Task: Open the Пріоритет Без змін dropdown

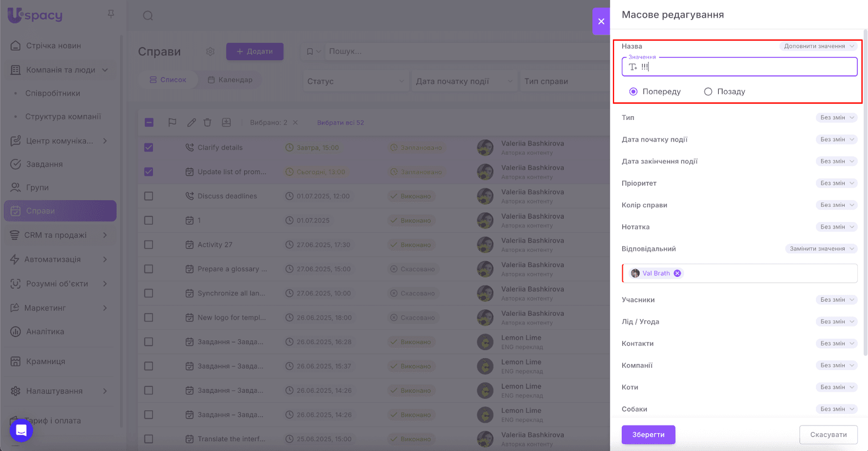Action: click(837, 183)
